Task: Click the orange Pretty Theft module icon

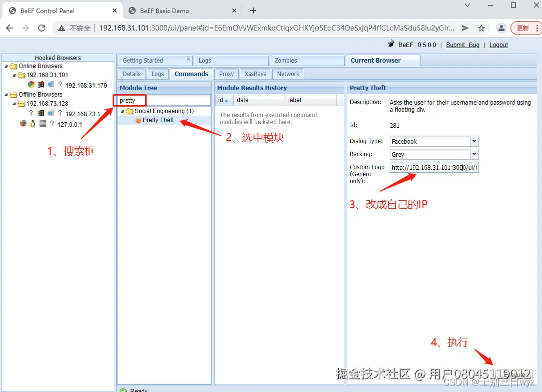Action: point(138,120)
